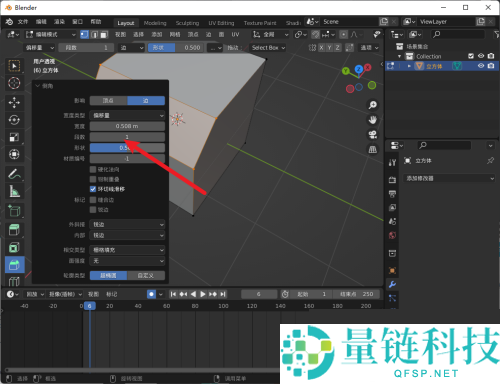This screenshot has width=500, height=384.
Task: Enable vertex select mode
Action: click(85, 34)
